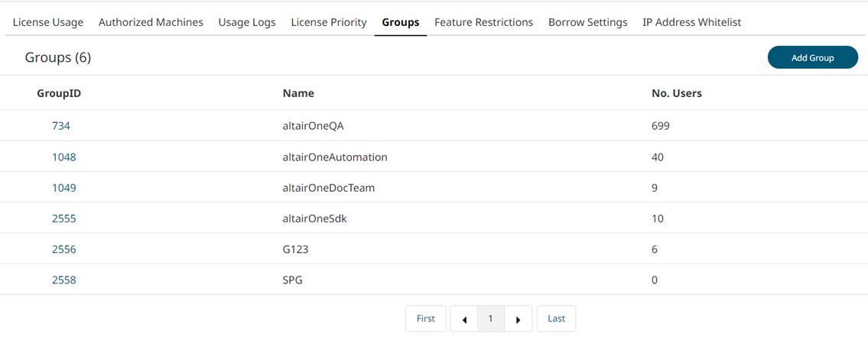
Task: Jump to First page
Action: point(425,318)
